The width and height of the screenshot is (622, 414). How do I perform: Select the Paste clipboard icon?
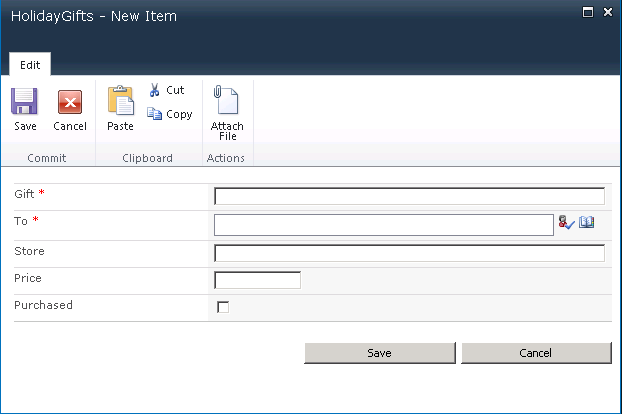121,100
